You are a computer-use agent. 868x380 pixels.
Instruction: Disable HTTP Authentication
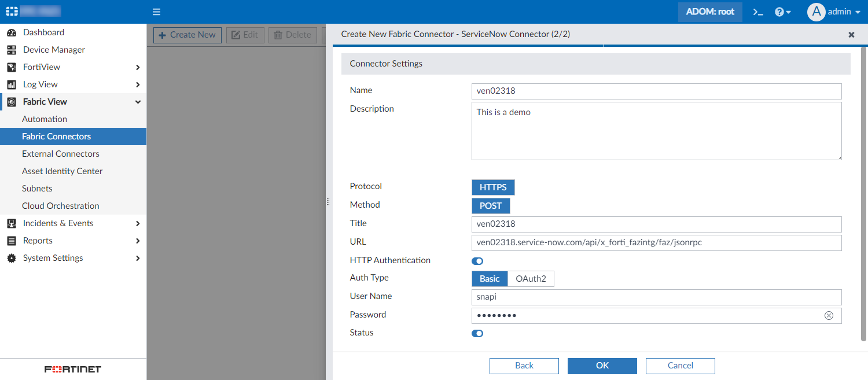[x=477, y=261]
